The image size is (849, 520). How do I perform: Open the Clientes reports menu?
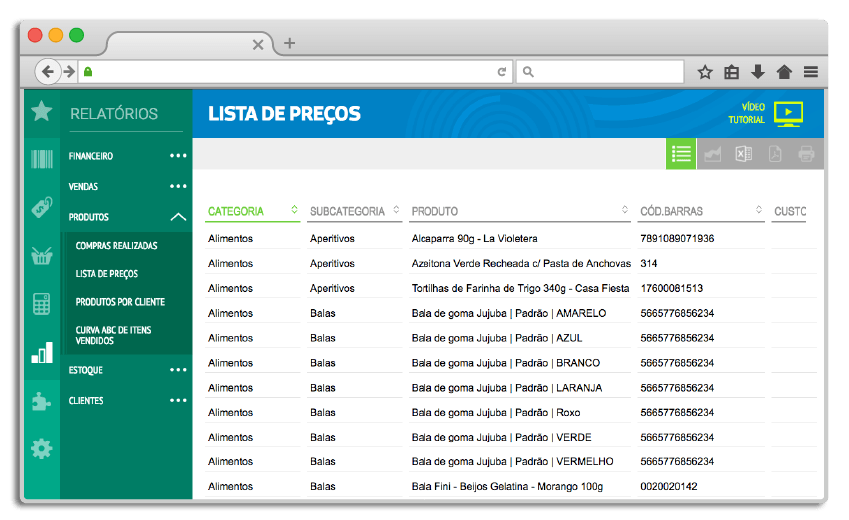click(x=86, y=401)
